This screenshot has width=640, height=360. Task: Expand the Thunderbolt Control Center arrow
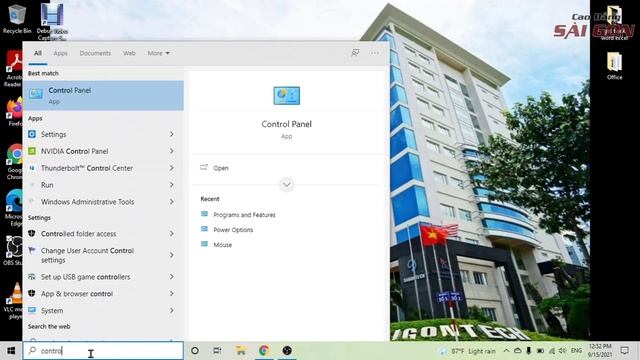(x=172, y=168)
